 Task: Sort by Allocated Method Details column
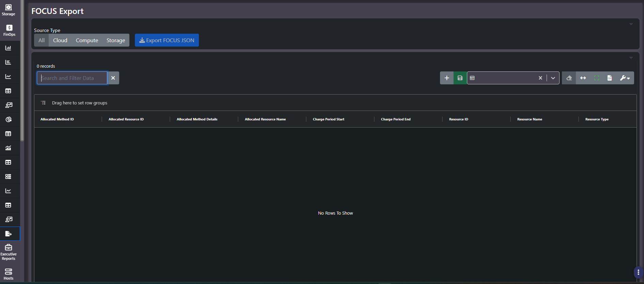point(197,119)
